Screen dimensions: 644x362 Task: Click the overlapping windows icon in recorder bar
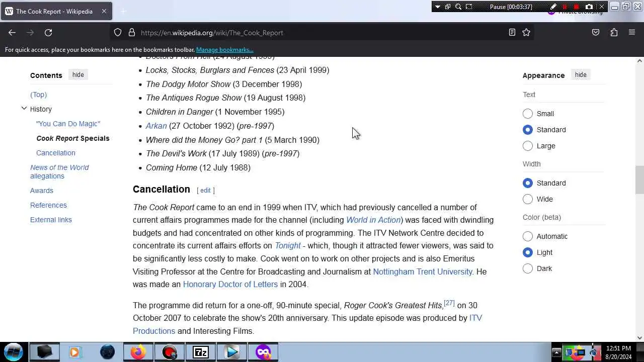(448, 7)
